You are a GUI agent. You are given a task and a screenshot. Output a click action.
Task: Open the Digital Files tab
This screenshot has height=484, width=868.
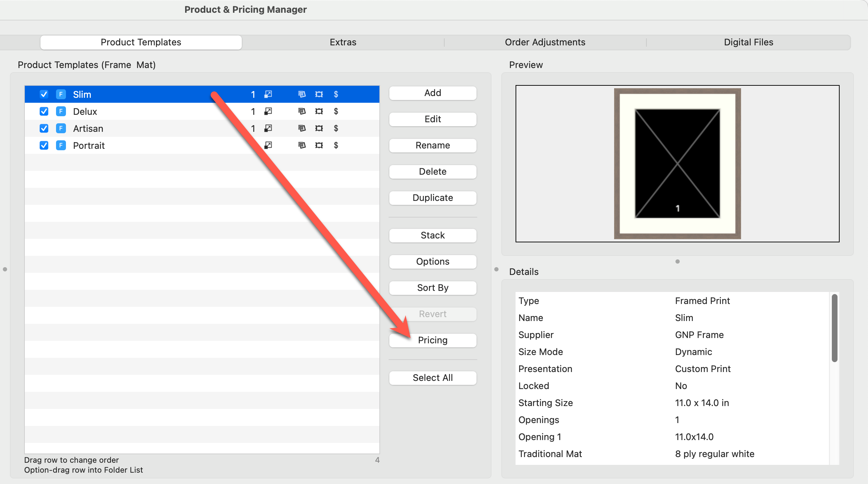(748, 42)
